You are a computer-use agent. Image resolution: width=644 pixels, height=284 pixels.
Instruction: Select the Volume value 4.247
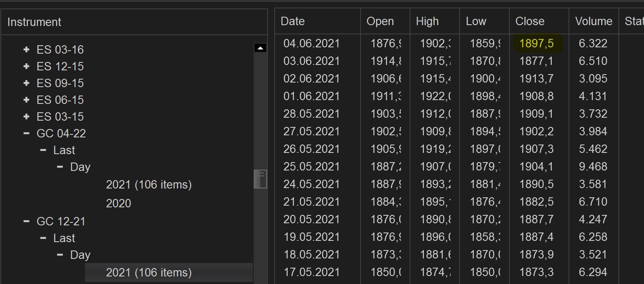pyautogui.click(x=593, y=219)
